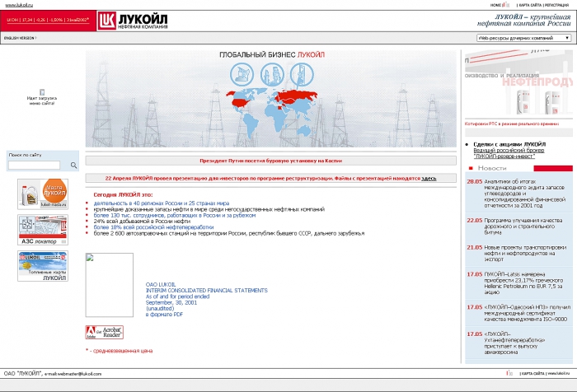Click the 'средневзвешенная цена' footnote text
577x392 pixels.
(x=123, y=351)
